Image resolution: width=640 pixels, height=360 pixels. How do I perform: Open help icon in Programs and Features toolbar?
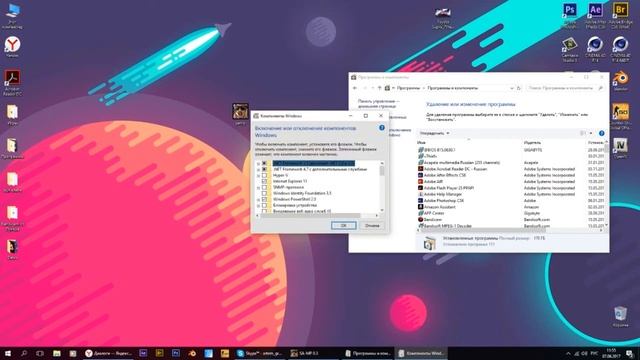point(601,133)
